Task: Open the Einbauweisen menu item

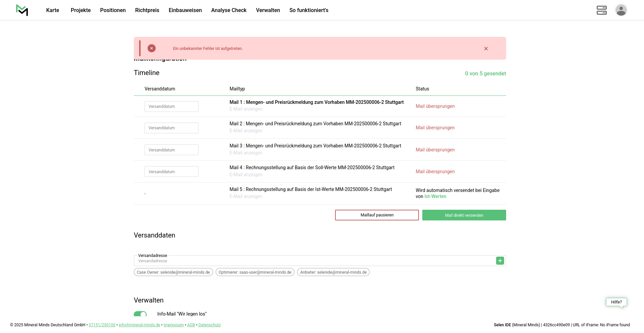Action: 185,10
